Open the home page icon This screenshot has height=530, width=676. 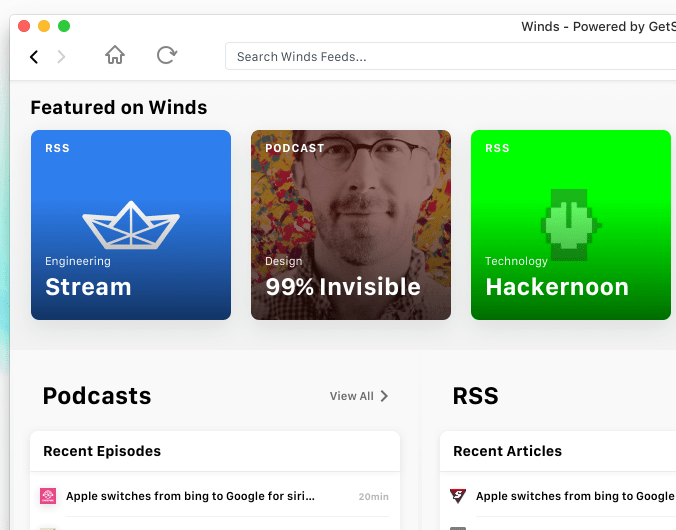(115, 55)
